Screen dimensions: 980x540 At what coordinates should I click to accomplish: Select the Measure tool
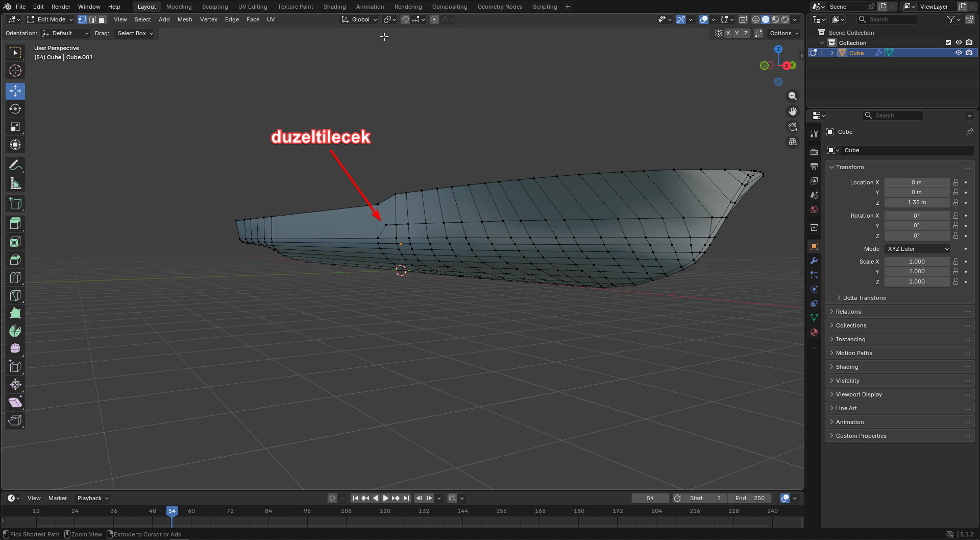point(15,183)
